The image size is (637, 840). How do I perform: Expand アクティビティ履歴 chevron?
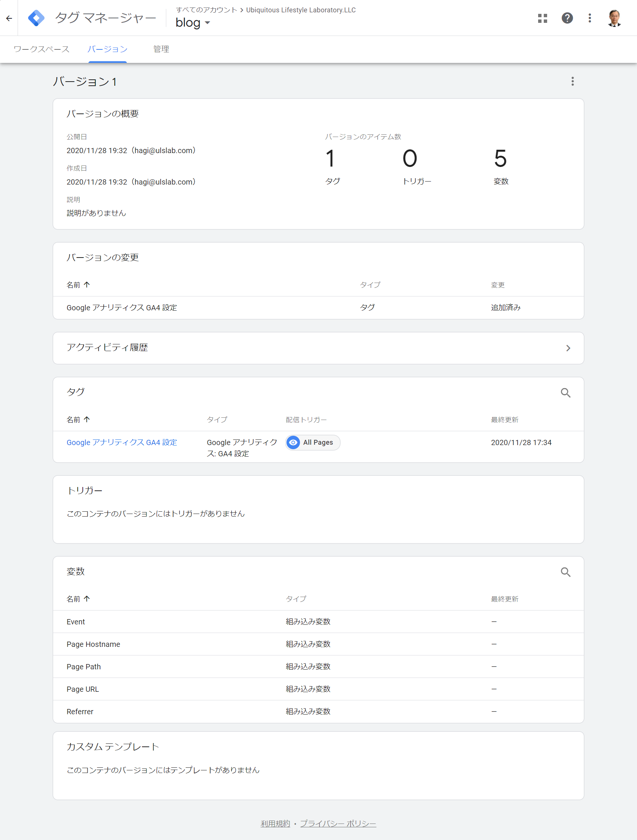point(568,348)
